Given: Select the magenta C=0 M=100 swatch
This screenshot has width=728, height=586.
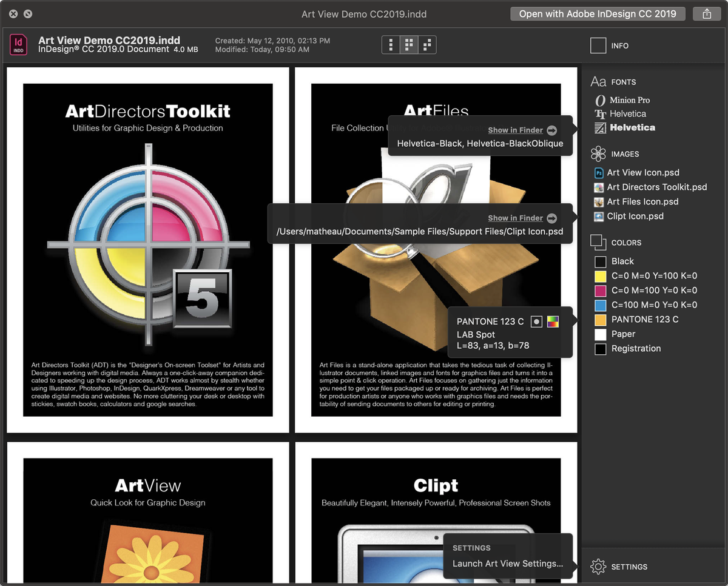Looking at the screenshot, I should 600,291.
